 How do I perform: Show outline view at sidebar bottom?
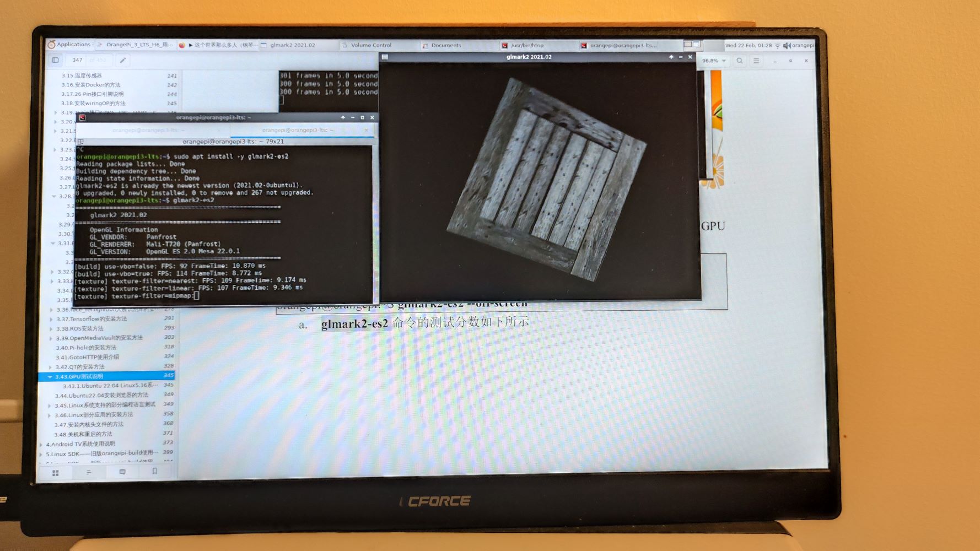click(89, 472)
